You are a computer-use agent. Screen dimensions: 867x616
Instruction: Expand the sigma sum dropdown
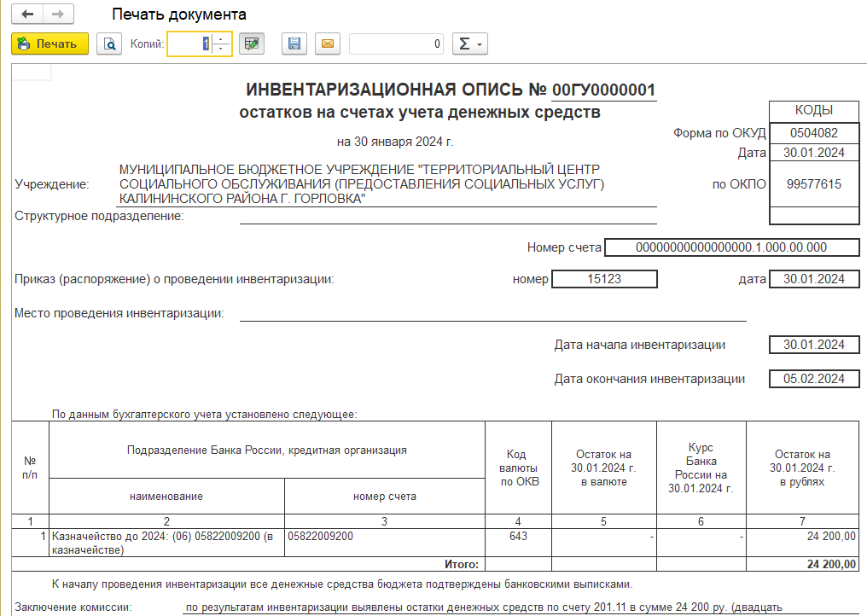coord(470,44)
